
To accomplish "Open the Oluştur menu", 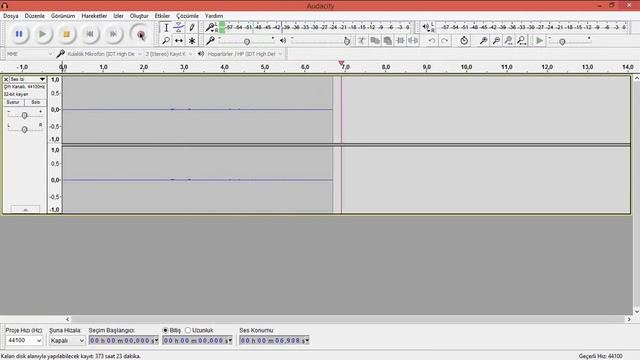I will (139, 16).
